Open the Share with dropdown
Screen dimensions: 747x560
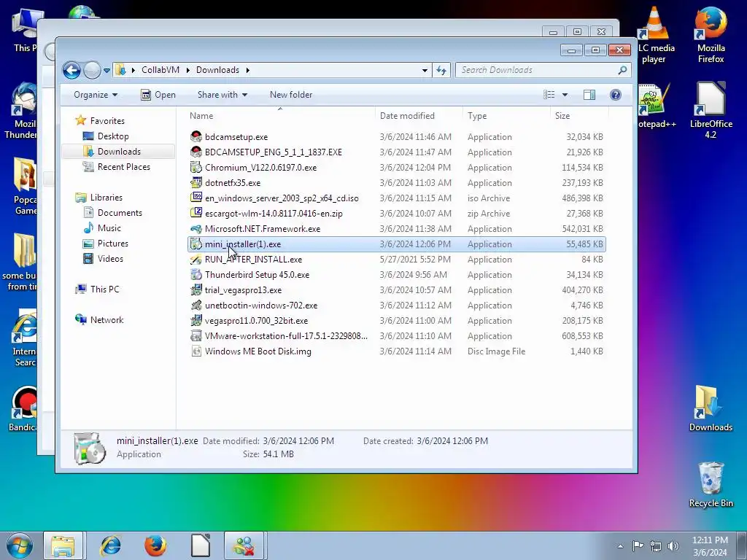point(222,95)
